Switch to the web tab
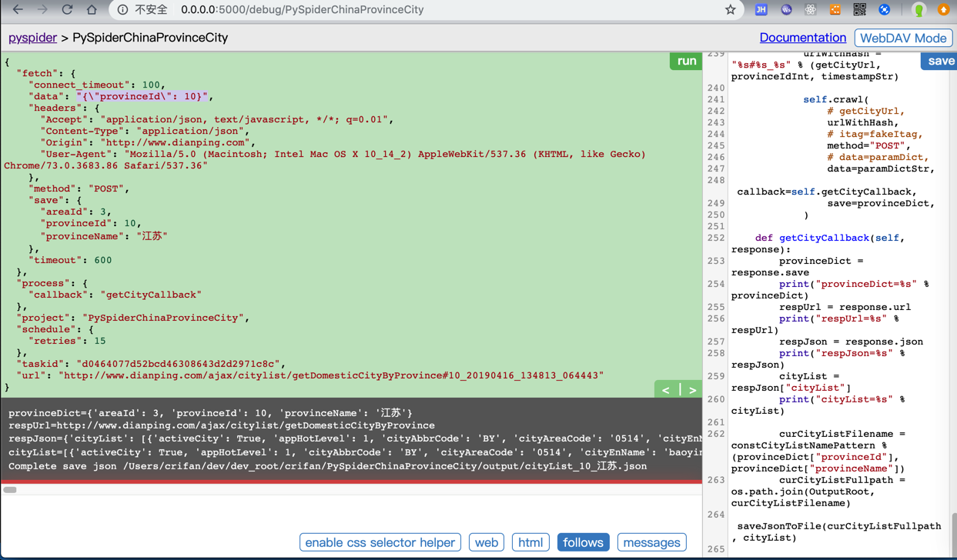The width and height of the screenshot is (957, 560). click(487, 542)
